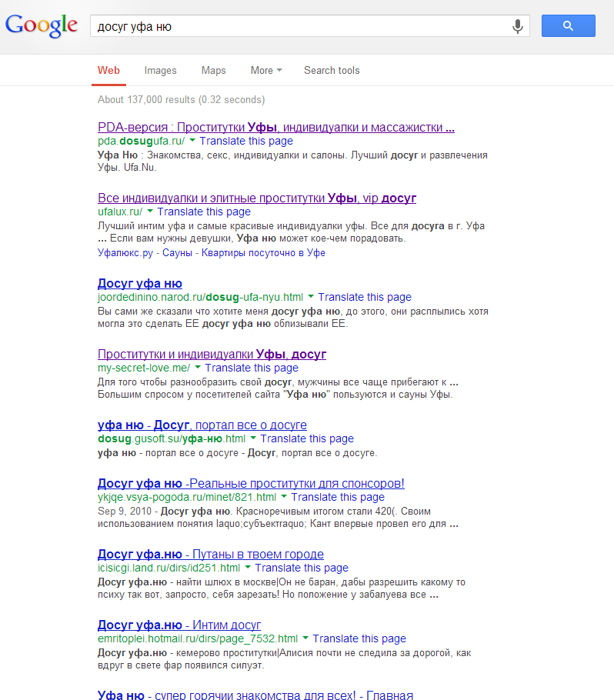Viewport: 614px width, 700px height.
Task: Translate the emritoplei.hotmail.ru page
Action: coord(359,638)
